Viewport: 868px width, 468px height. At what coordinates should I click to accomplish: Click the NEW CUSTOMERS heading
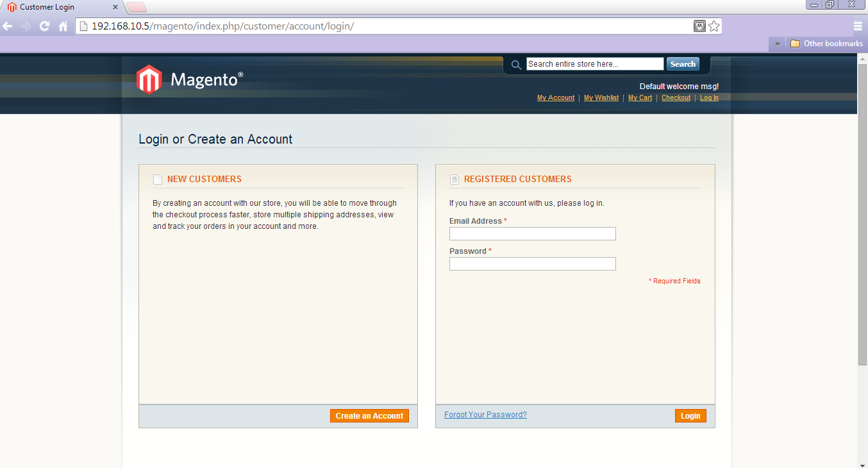tap(204, 179)
